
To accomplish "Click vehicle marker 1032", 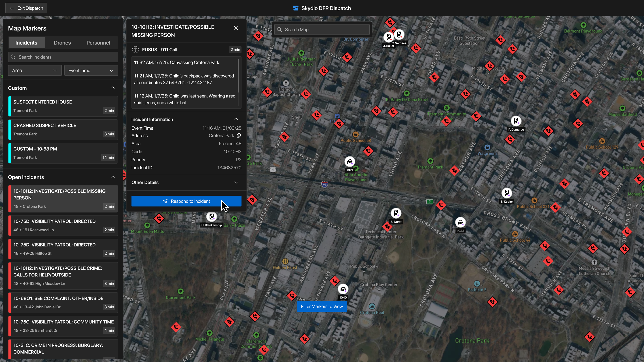I will (x=460, y=222).
